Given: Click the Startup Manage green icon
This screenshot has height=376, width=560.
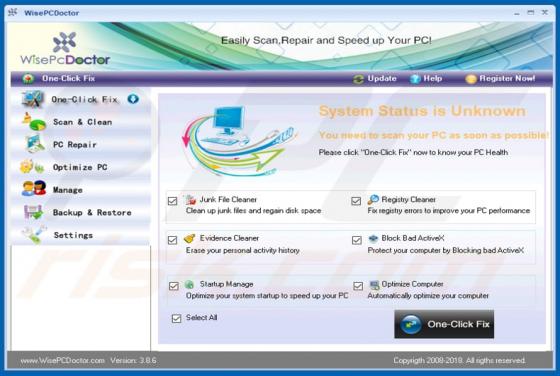Looking at the screenshot, I should pyautogui.click(x=189, y=284).
